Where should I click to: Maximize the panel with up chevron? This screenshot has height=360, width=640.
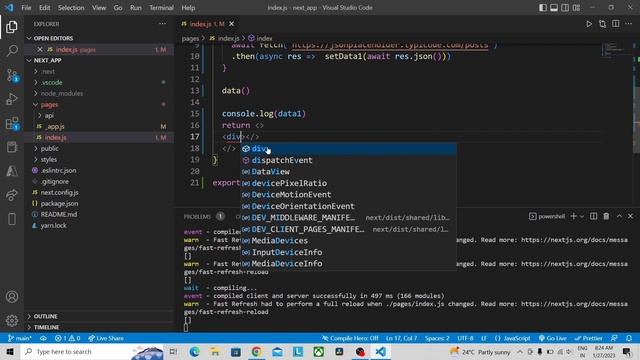pyautogui.click(x=619, y=216)
